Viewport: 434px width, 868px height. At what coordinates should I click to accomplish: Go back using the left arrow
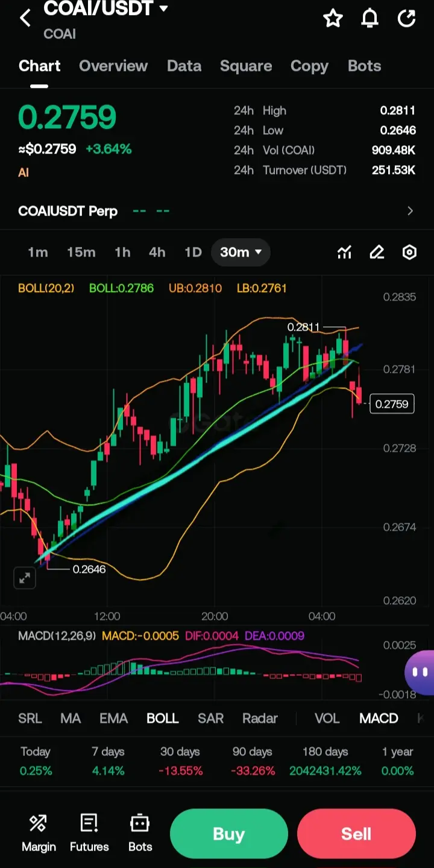[x=25, y=18]
